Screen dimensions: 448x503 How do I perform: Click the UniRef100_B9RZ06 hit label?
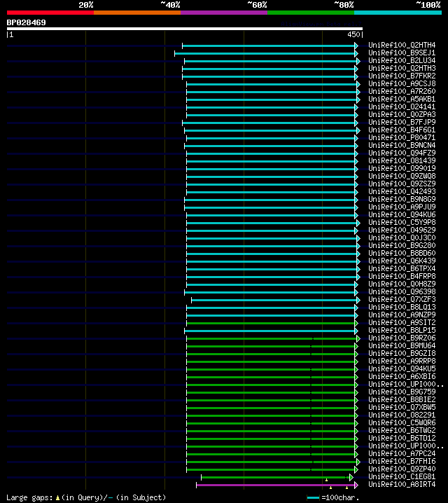(402, 338)
